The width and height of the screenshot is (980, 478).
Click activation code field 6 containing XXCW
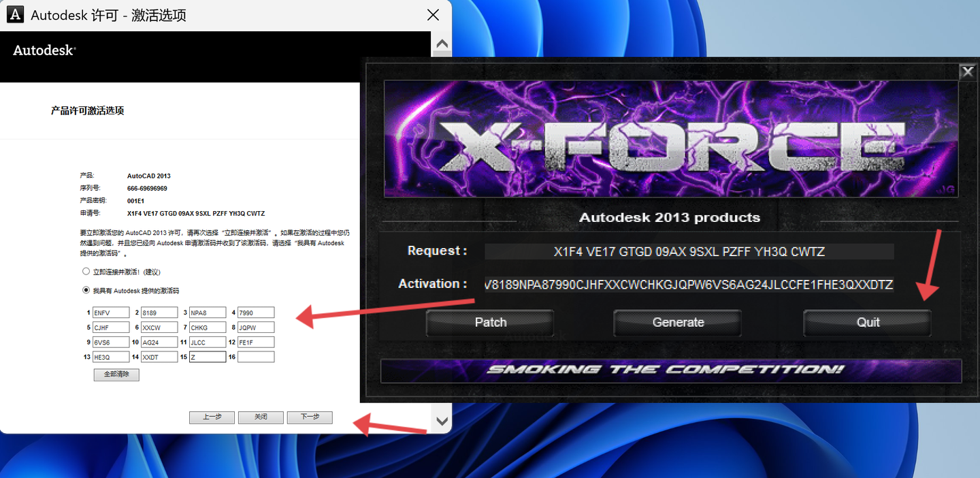159,328
